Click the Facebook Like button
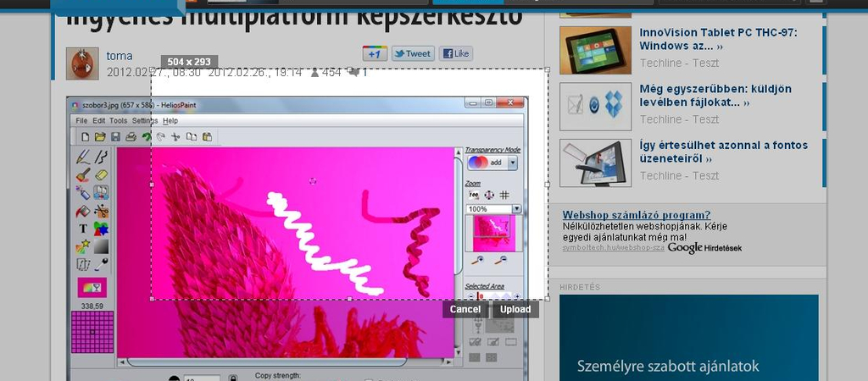This screenshot has height=381, width=868. point(456,53)
